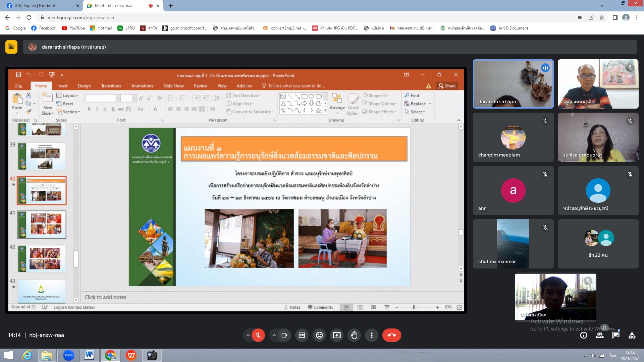Toggle closed captions on
This screenshot has width=644, height=362.
tap(302, 335)
